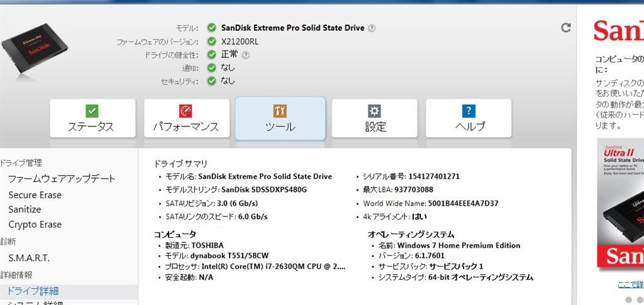Open the ステータス tab
644x305 pixels.
click(92, 118)
